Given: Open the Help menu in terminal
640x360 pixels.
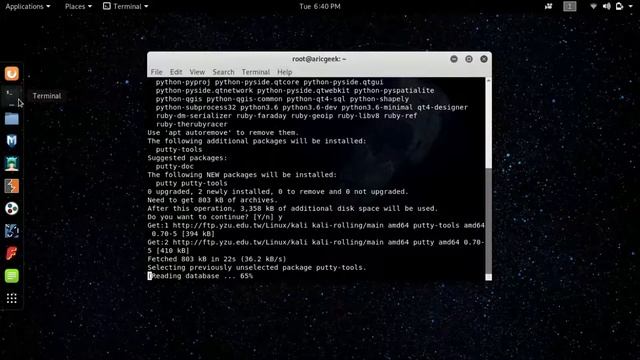Looking at the screenshot, I should click(284, 72).
